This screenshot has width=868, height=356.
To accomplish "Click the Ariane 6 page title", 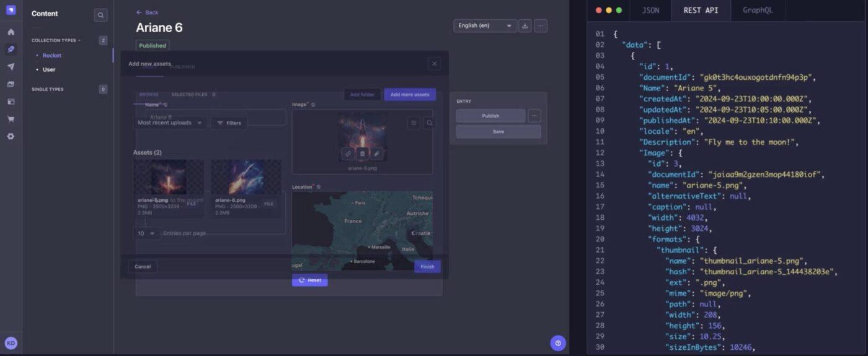I will 159,28.
